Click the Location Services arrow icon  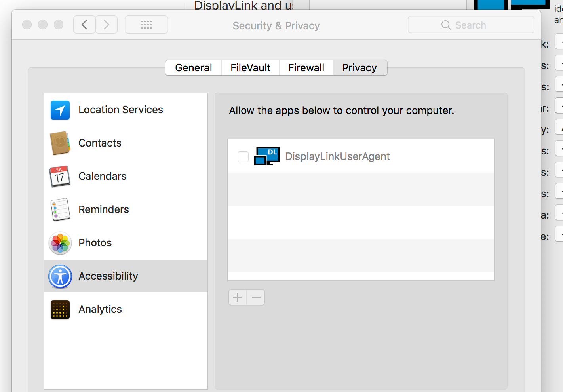(x=60, y=110)
